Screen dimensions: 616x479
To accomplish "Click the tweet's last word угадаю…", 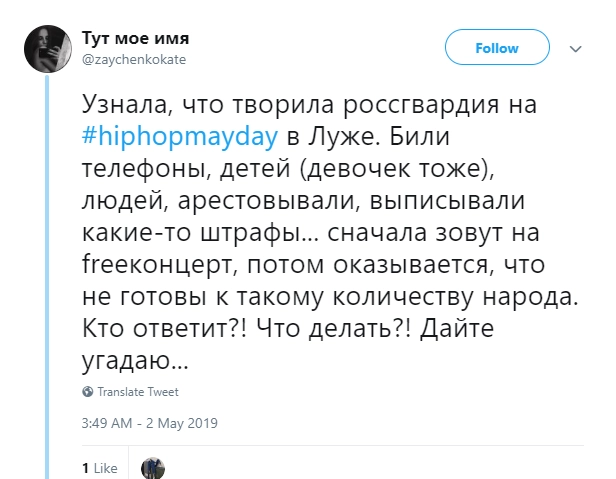I will coord(131,359).
